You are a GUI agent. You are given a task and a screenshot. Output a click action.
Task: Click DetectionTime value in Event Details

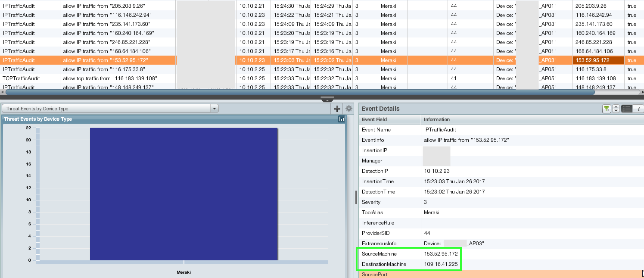[454, 192]
